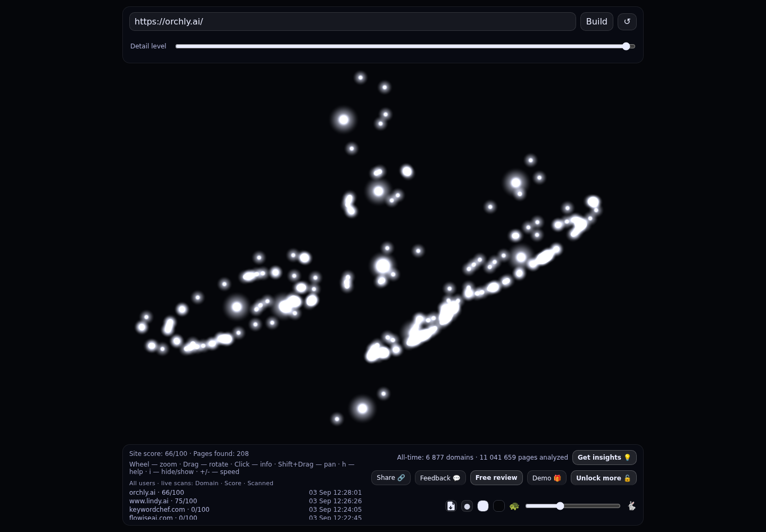Click the Detail level slider handle
This screenshot has height=532, width=766.
626,46
